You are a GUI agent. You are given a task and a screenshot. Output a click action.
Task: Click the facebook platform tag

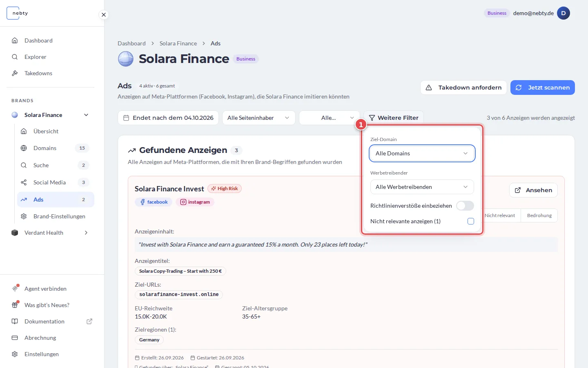[154, 202]
